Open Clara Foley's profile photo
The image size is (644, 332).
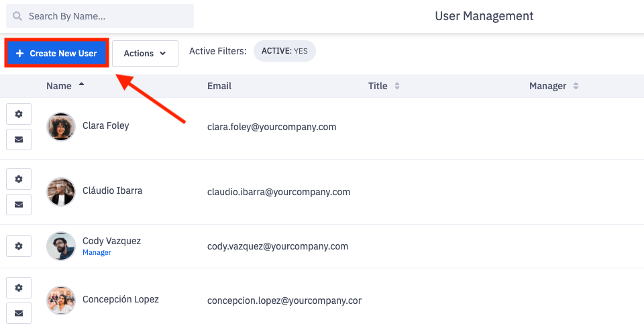point(61,126)
